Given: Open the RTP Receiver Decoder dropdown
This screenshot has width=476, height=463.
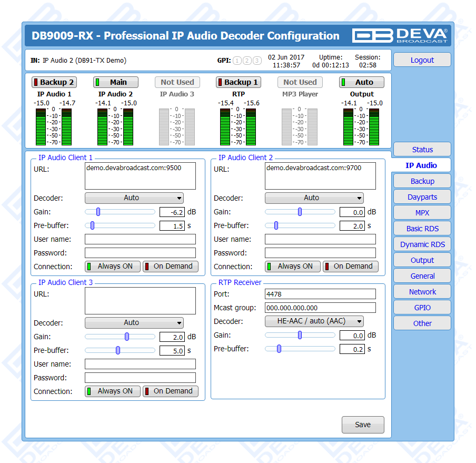Looking at the screenshot, I should click(314, 321).
